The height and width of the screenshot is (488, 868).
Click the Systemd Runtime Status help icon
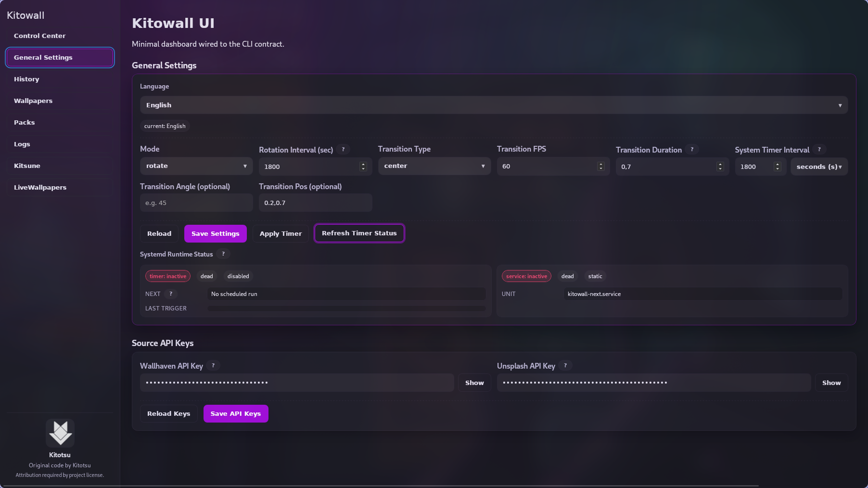pos(223,254)
